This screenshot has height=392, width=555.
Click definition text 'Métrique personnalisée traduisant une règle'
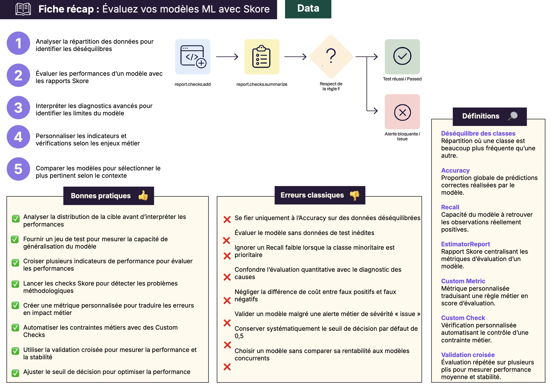(x=484, y=296)
